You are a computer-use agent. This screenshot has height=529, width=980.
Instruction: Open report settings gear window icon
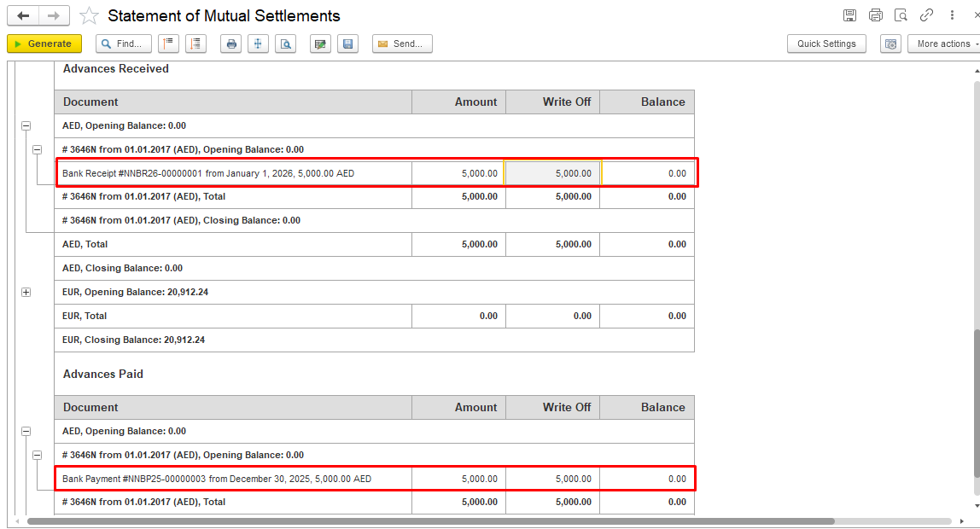coord(890,44)
